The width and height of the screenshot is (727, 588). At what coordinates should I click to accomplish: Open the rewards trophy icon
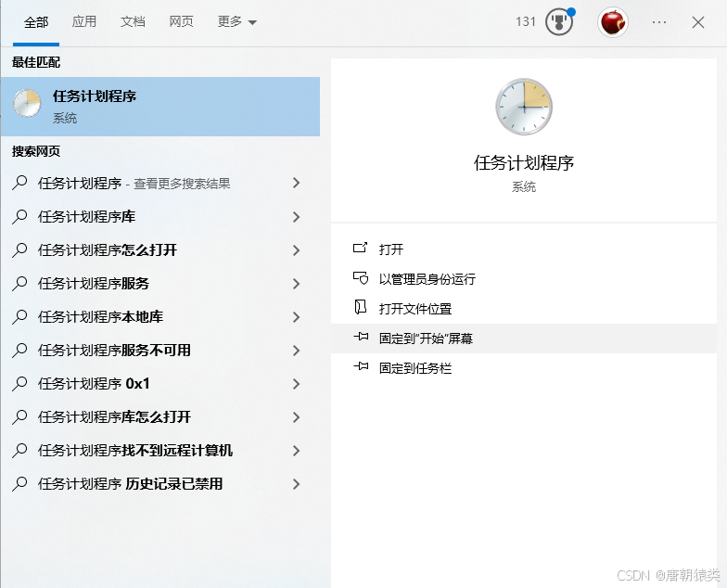[559, 22]
